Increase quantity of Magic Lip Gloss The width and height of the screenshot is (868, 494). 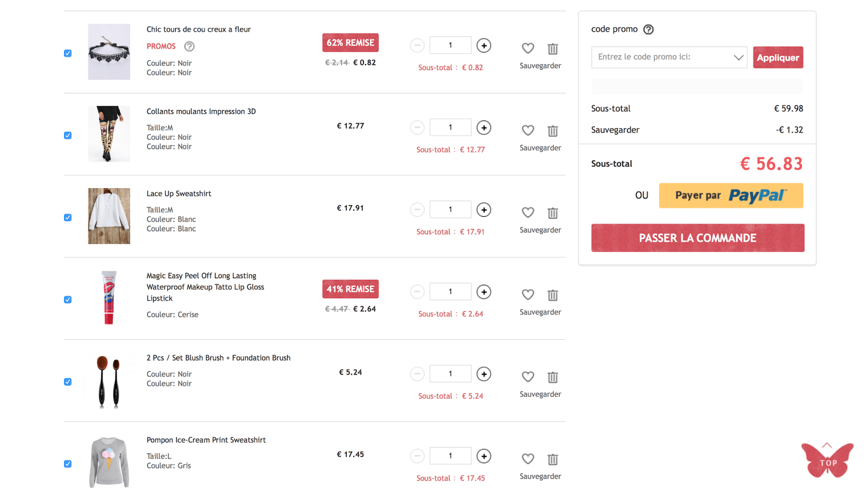484,292
